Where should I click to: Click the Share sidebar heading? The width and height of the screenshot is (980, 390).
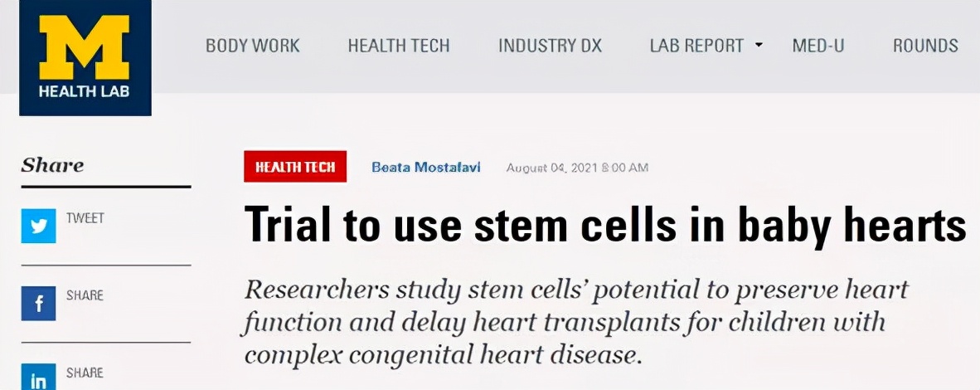52,165
